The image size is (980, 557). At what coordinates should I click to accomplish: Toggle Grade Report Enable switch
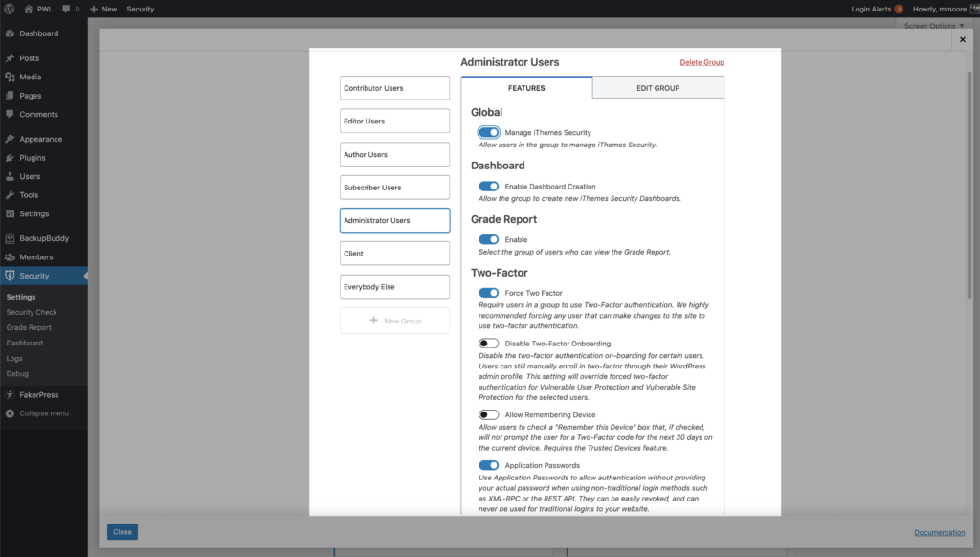tap(489, 239)
